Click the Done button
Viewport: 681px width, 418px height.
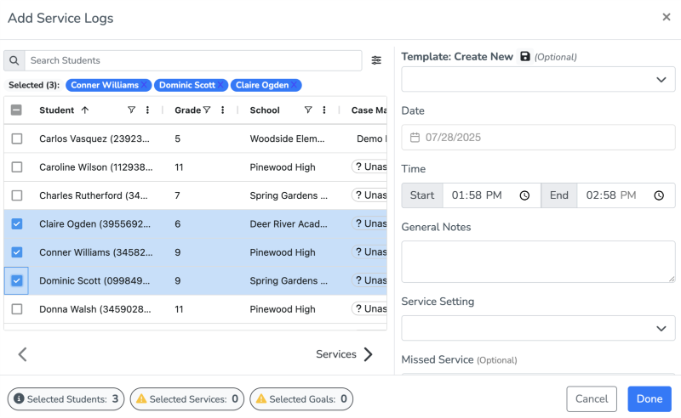[649, 399]
